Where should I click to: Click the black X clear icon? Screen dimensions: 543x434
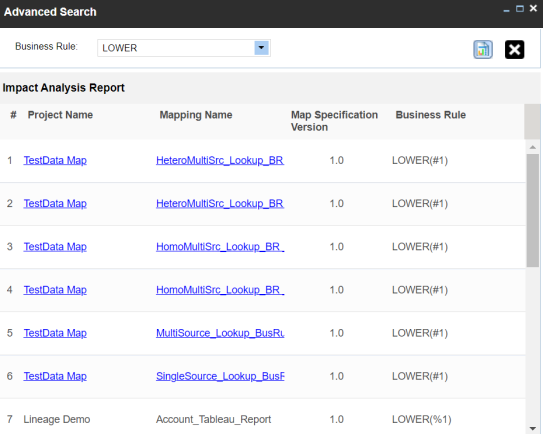coord(514,50)
